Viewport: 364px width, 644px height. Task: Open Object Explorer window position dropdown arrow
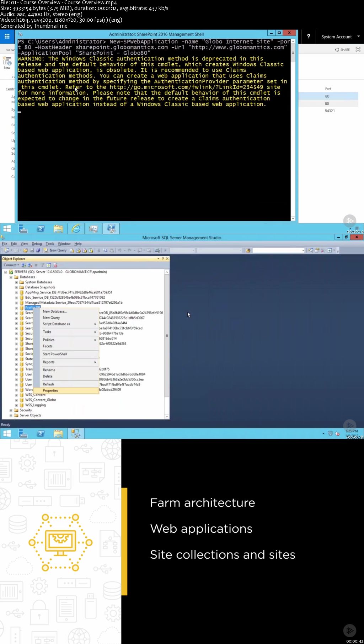[159, 259]
